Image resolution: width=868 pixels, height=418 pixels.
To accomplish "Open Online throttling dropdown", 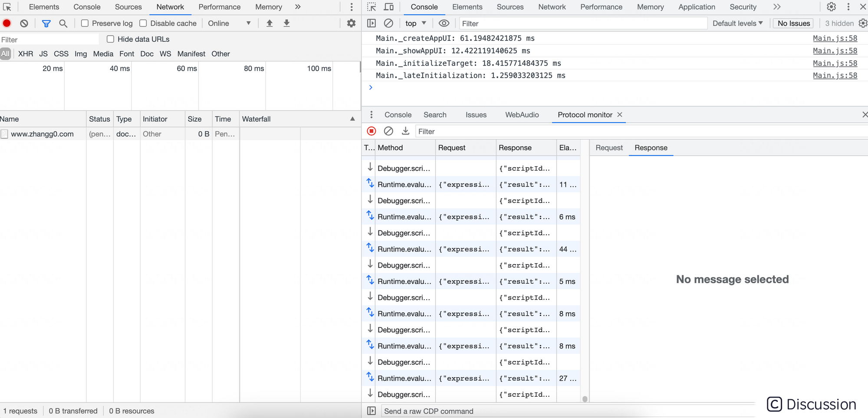I will (230, 23).
